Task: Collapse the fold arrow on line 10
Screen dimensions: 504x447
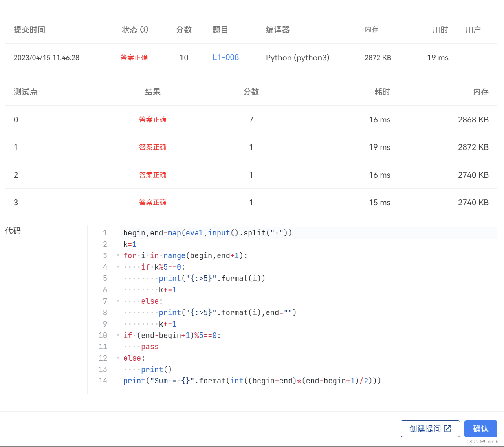Action: coord(117,335)
